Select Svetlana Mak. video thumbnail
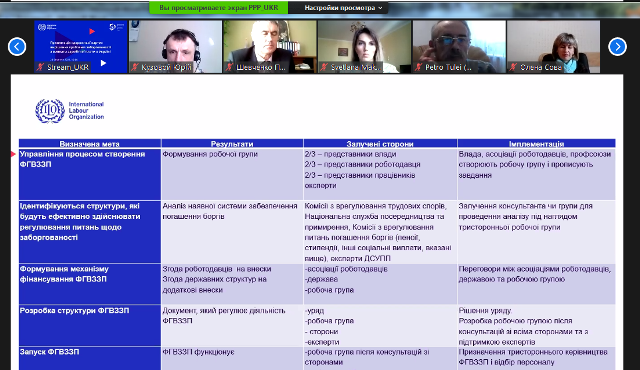The width and height of the screenshot is (640, 370). point(364,47)
